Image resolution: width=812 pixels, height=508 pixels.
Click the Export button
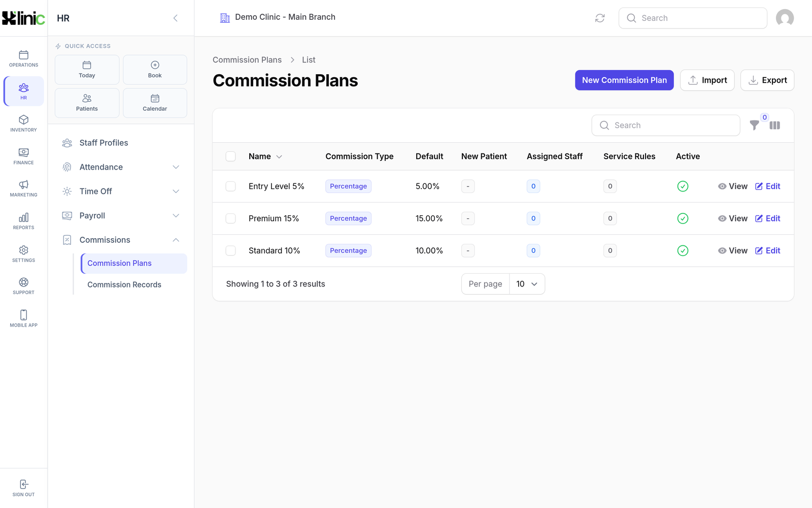(767, 80)
